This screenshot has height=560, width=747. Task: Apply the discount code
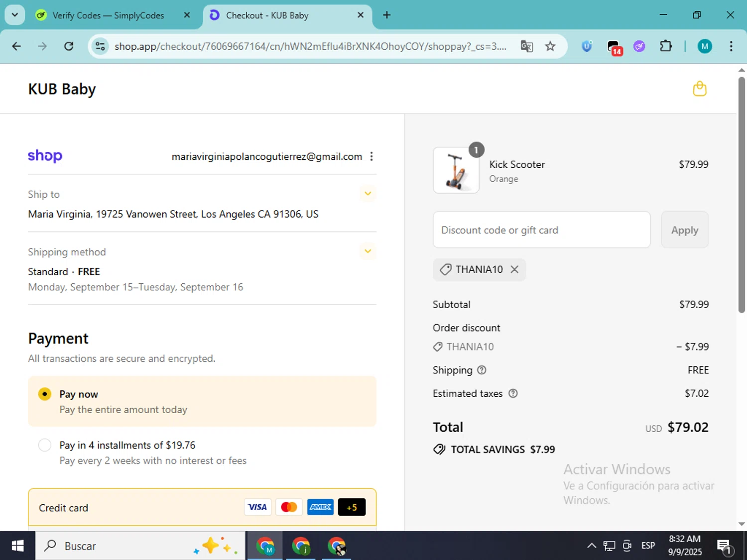(x=685, y=229)
